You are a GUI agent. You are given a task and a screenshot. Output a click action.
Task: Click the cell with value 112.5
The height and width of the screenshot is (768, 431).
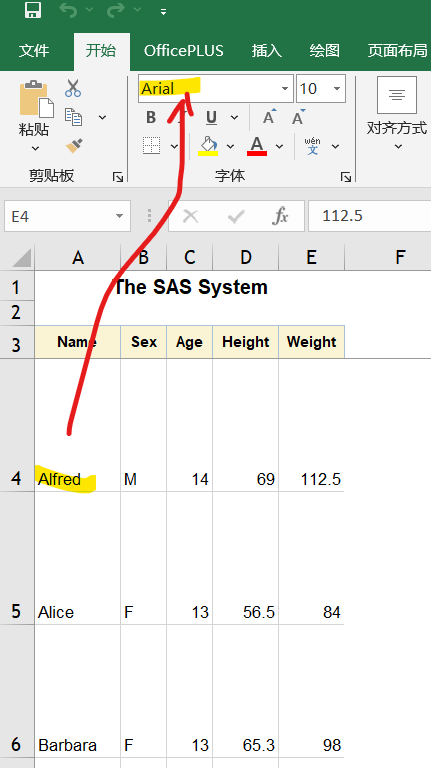[311, 425]
